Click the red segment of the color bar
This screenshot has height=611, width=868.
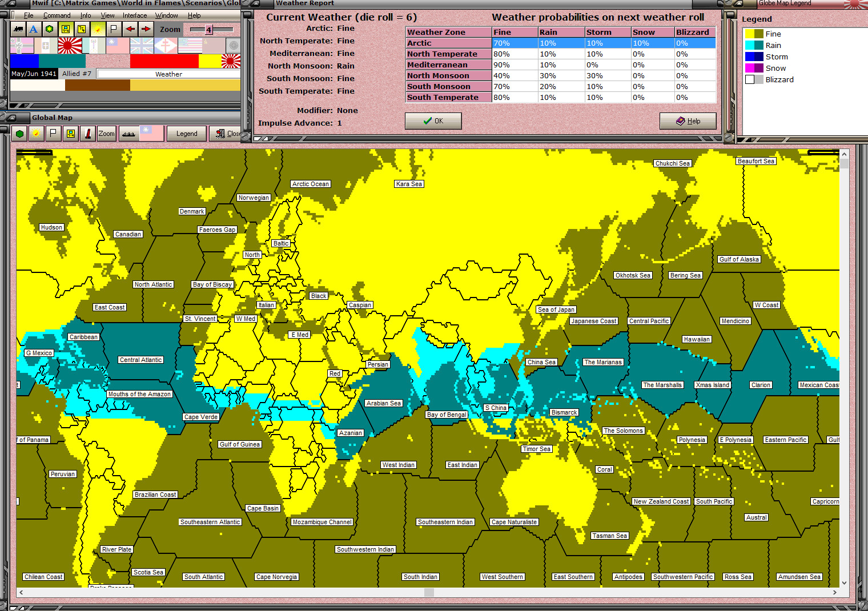coord(164,61)
